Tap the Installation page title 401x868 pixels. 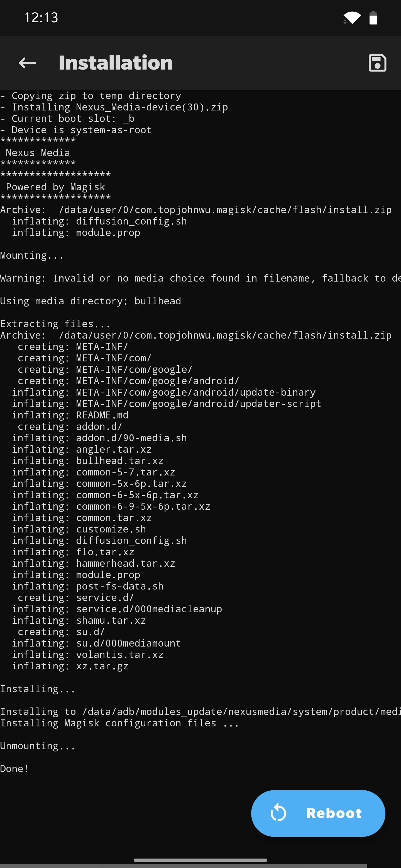point(116,63)
